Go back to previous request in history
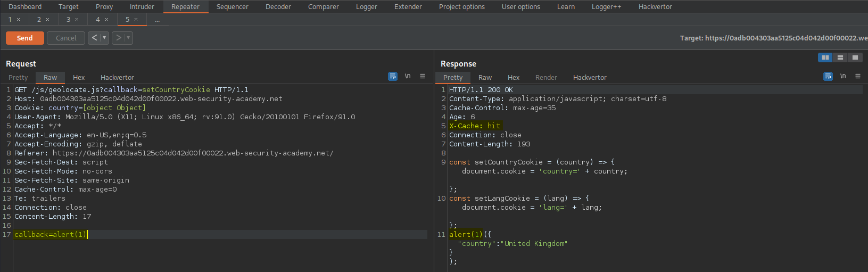 (94, 38)
